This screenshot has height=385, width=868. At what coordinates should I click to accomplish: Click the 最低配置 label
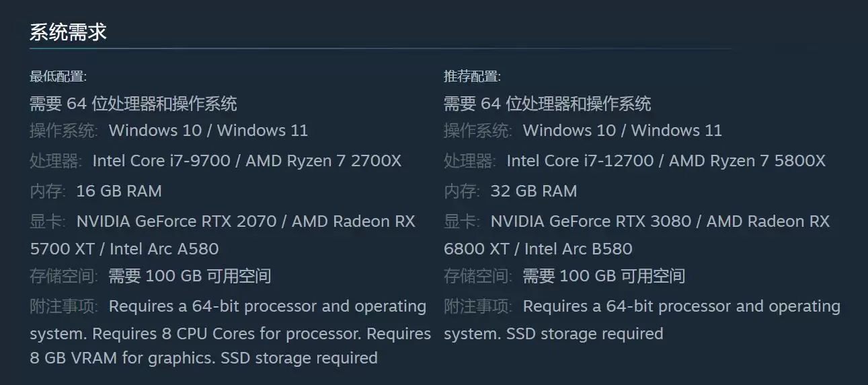tap(58, 76)
